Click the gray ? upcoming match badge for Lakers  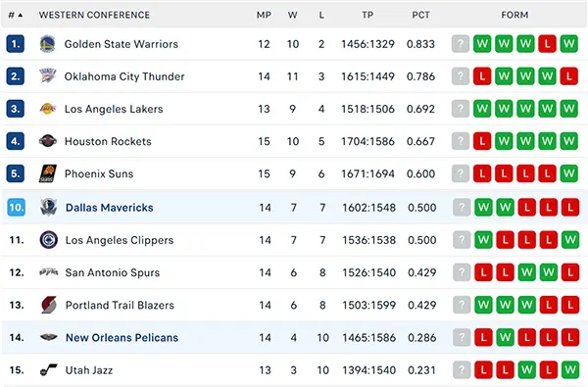[x=461, y=109]
